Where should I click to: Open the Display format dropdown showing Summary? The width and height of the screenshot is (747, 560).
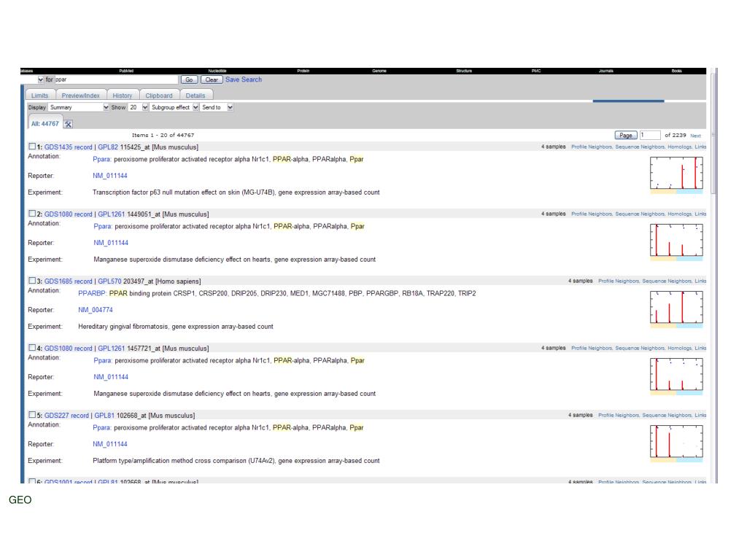point(79,108)
